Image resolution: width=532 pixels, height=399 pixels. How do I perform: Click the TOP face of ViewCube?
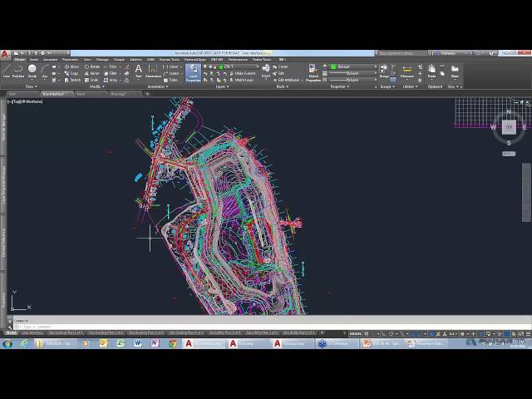click(x=509, y=127)
